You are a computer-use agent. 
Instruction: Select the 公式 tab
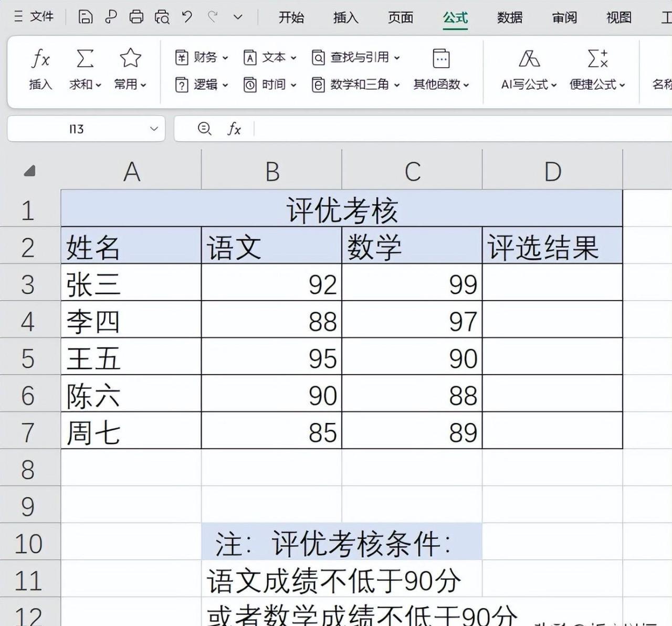[455, 18]
